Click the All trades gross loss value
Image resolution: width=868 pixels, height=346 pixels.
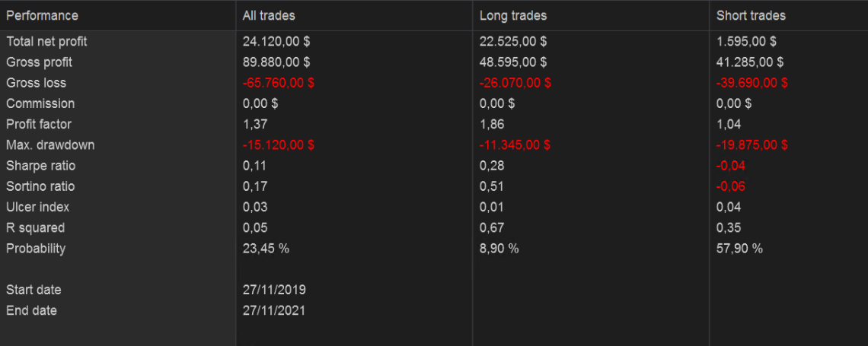coord(278,83)
